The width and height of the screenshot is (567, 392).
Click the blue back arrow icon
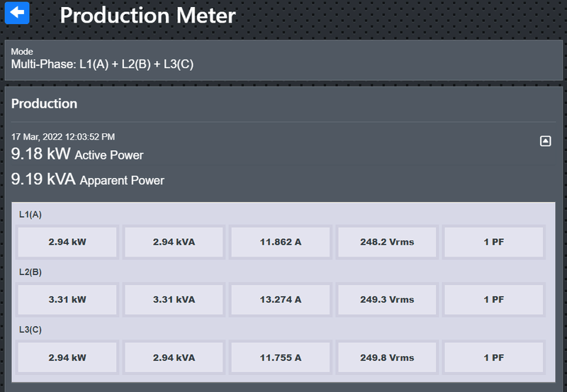pyautogui.click(x=18, y=13)
